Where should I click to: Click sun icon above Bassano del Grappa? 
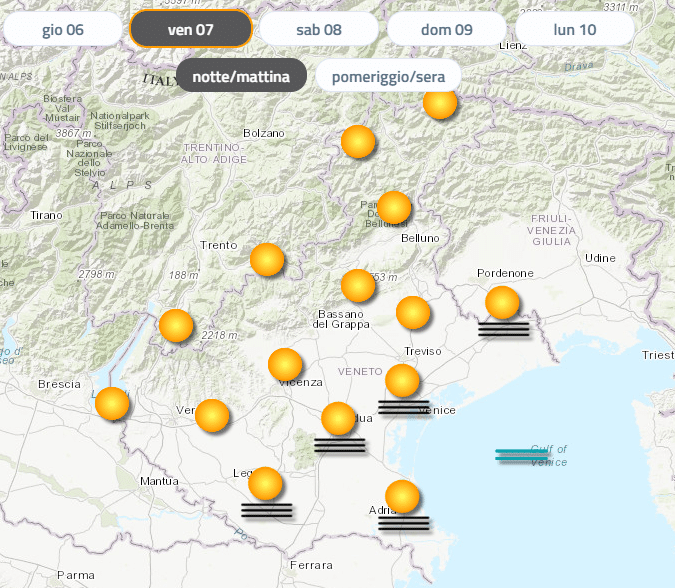coord(358,285)
